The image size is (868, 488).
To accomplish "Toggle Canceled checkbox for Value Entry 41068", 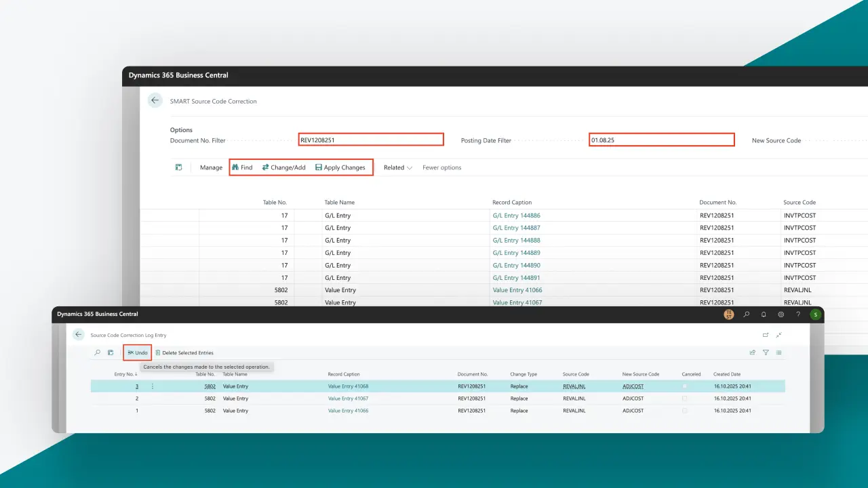I will [685, 386].
